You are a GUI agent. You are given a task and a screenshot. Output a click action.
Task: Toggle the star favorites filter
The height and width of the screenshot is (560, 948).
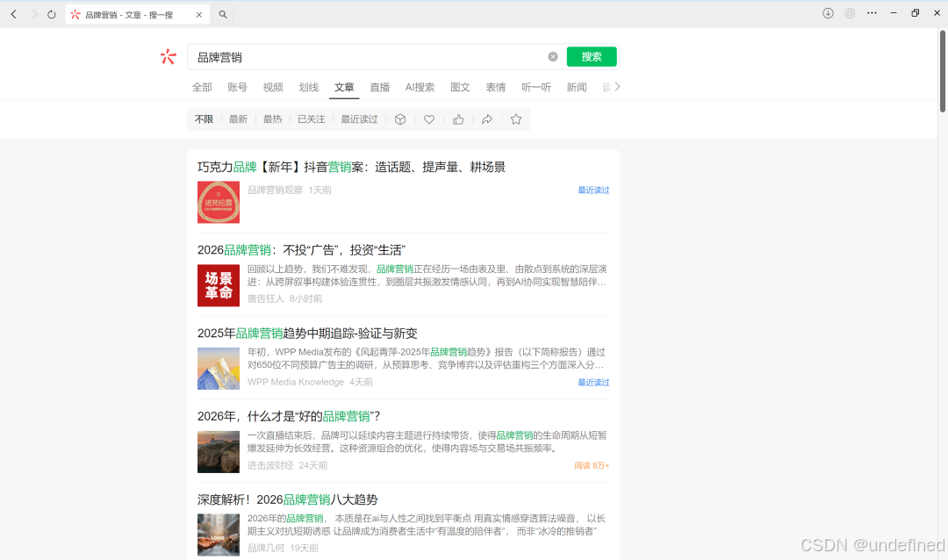click(516, 119)
